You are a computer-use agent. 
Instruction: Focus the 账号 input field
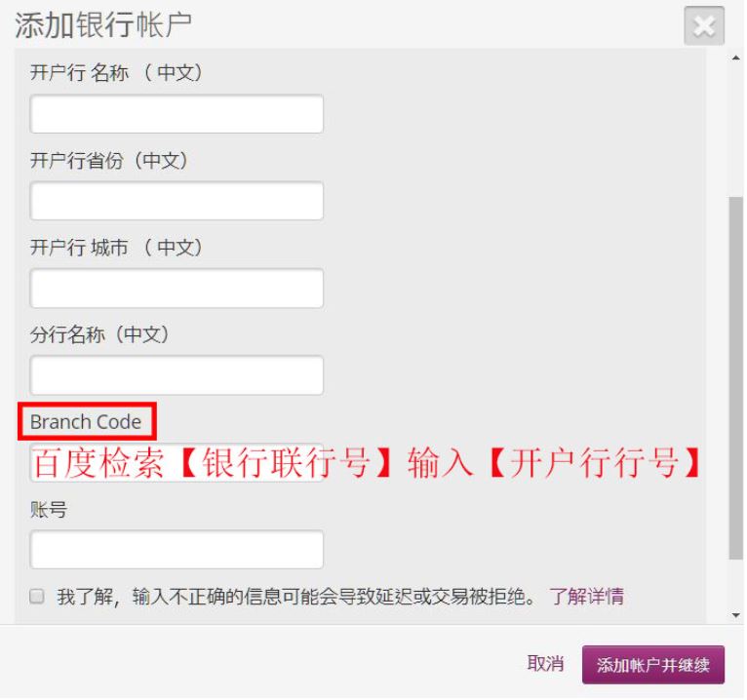[x=177, y=551]
